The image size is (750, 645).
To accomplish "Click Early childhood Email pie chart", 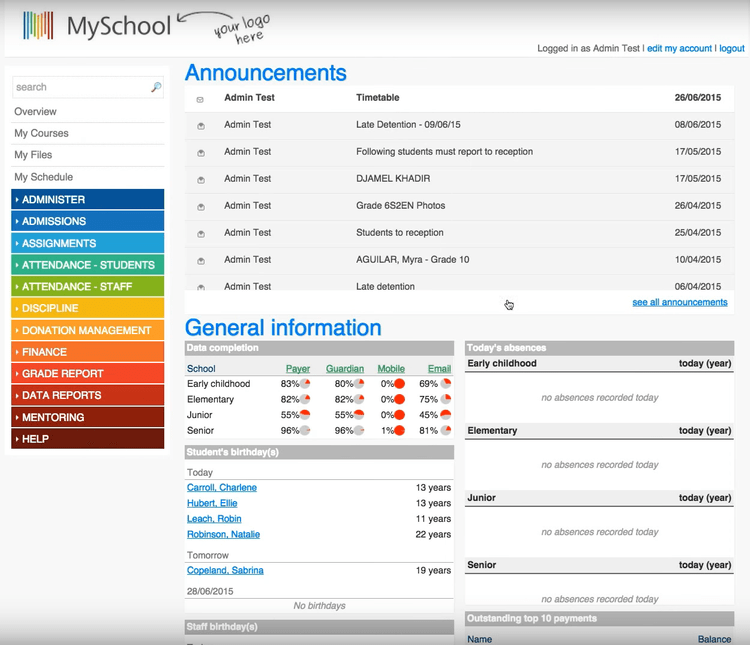I will pos(446,384).
